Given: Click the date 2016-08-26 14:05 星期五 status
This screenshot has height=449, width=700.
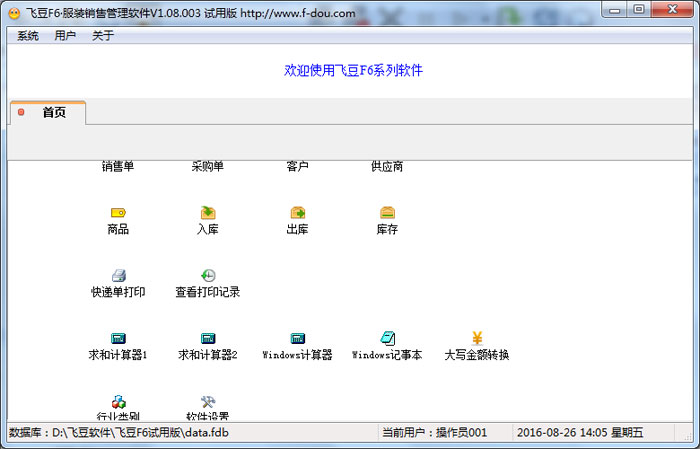Looking at the screenshot, I should tap(580, 432).
